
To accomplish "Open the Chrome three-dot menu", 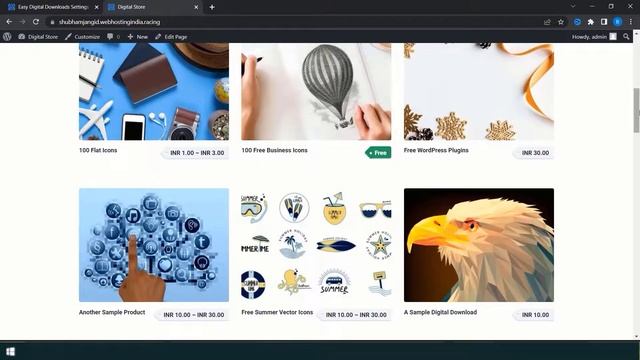I will coord(631,22).
